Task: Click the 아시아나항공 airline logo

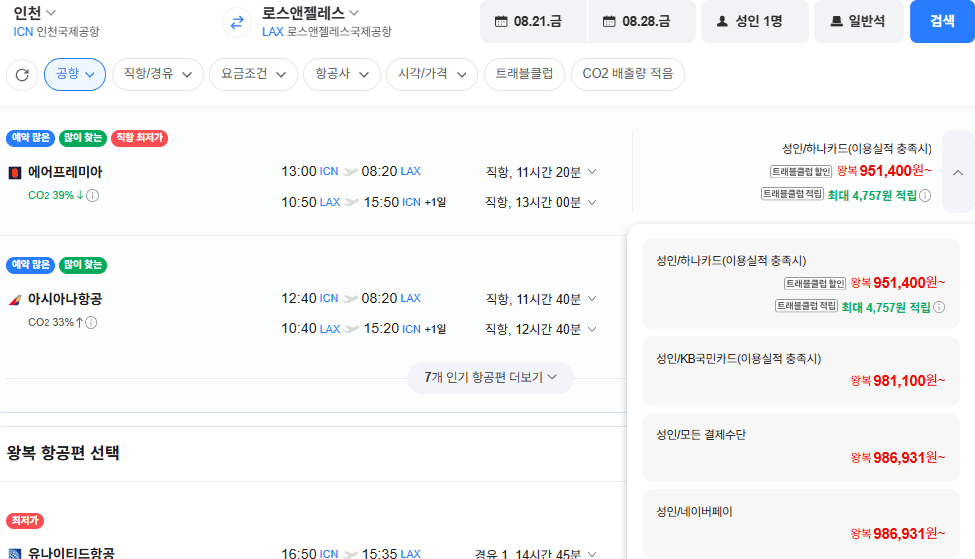Action: click(15, 300)
